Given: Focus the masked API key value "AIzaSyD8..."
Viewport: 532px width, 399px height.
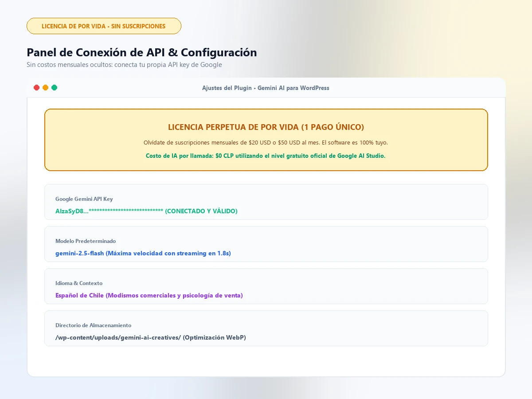Looking at the screenshot, I should [x=146, y=211].
